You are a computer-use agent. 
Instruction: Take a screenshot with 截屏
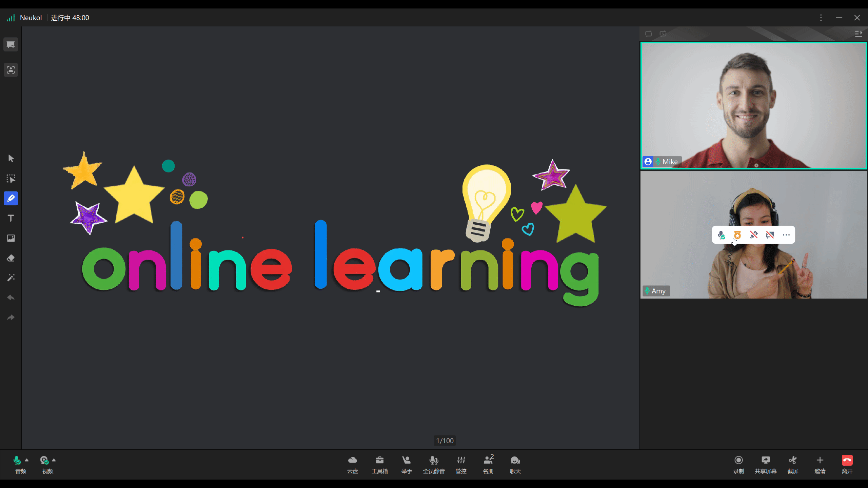pyautogui.click(x=793, y=465)
